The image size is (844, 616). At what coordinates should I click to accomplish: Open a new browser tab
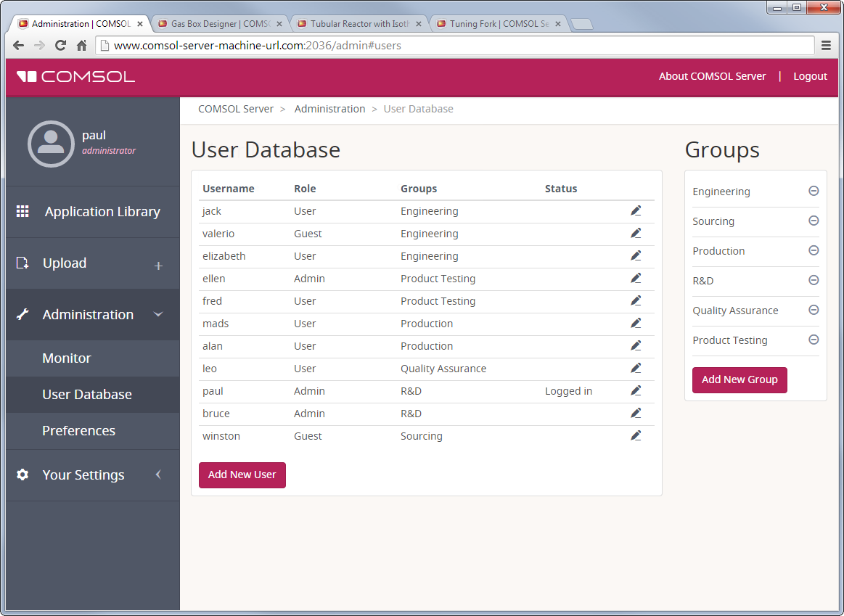581,24
